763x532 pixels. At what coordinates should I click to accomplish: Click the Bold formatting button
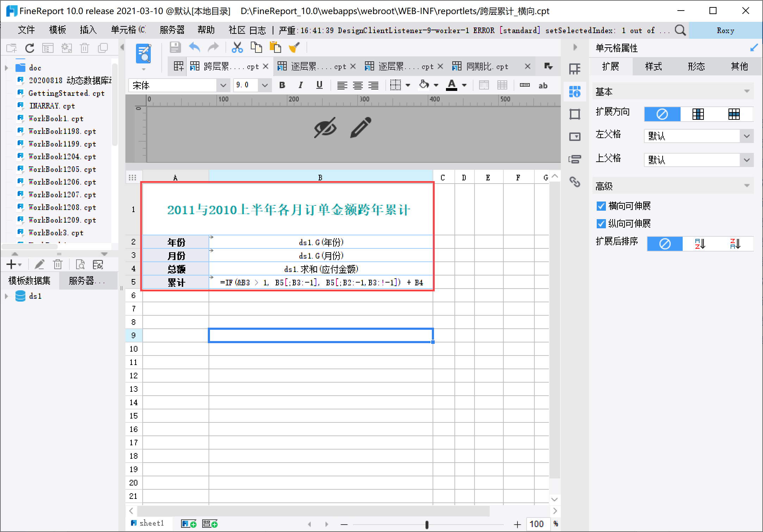(x=282, y=85)
